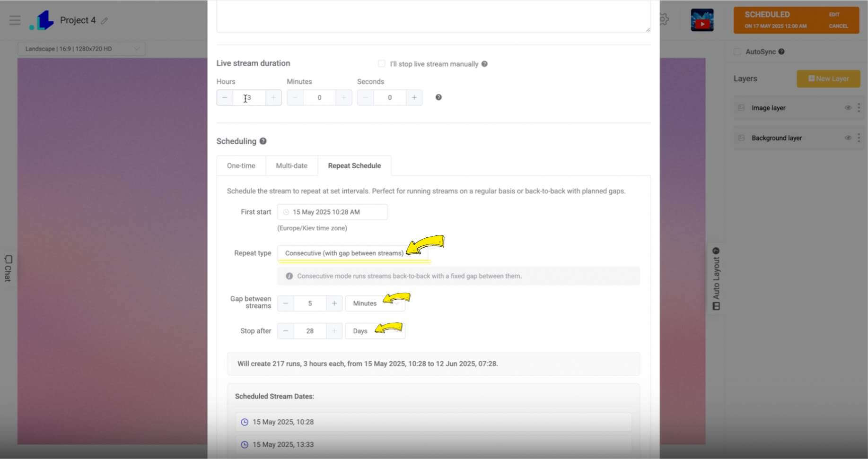868x459 pixels.
Task: Increase Minutes duration value
Action: [344, 97]
